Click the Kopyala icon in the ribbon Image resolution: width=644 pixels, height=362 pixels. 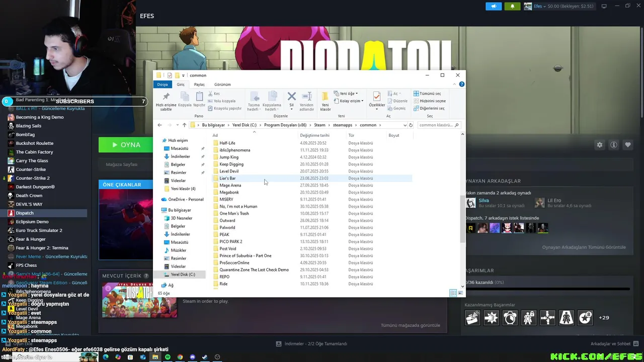tap(185, 99)
